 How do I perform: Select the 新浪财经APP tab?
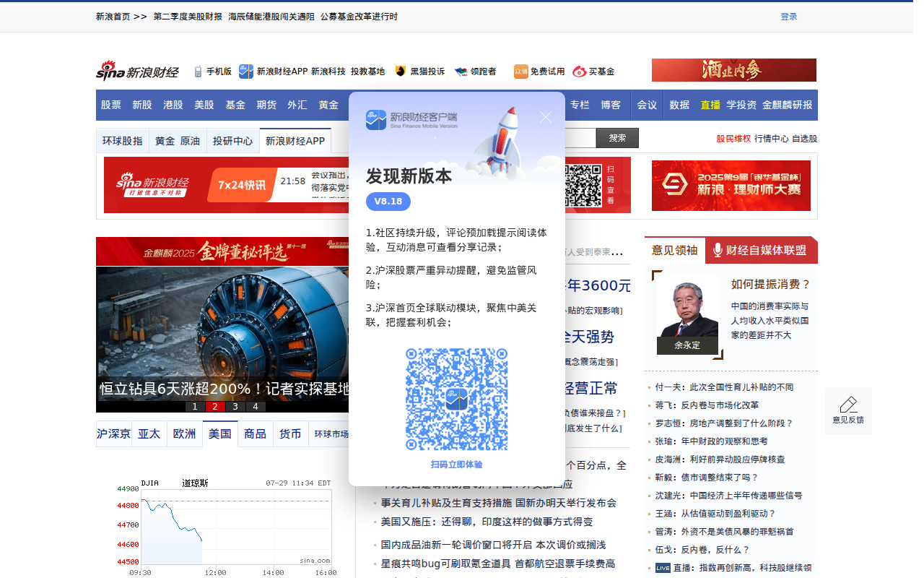pos(295,141)
